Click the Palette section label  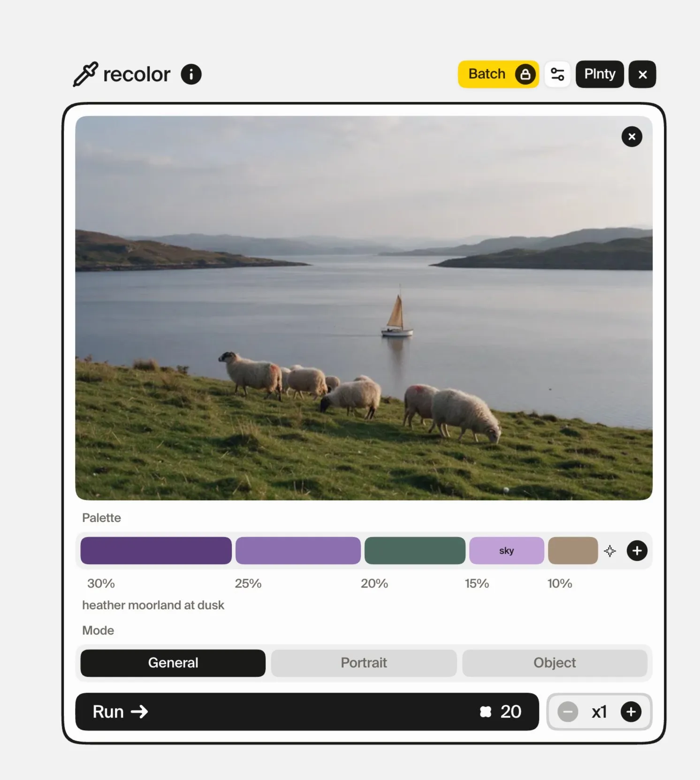pos(101,518)
